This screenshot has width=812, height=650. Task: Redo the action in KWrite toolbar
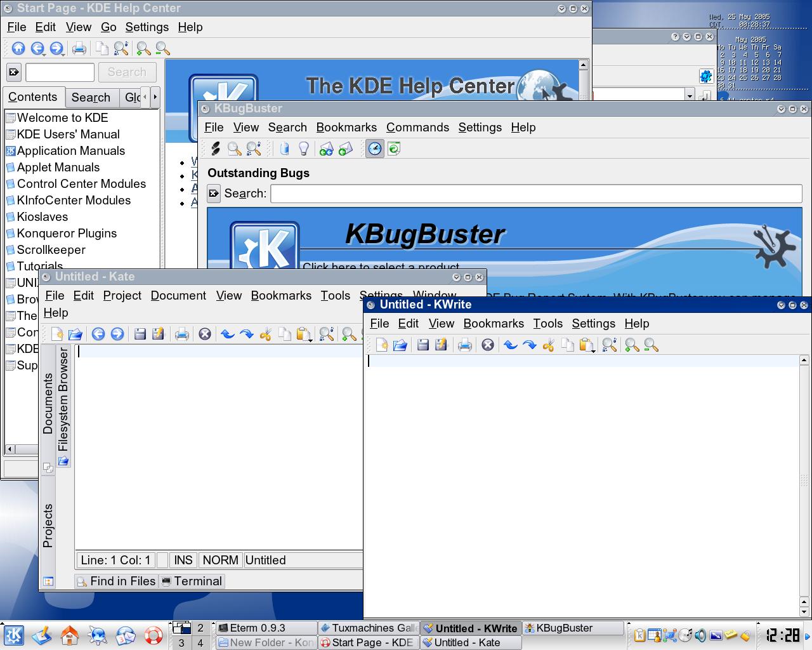(x=530, y=345)
